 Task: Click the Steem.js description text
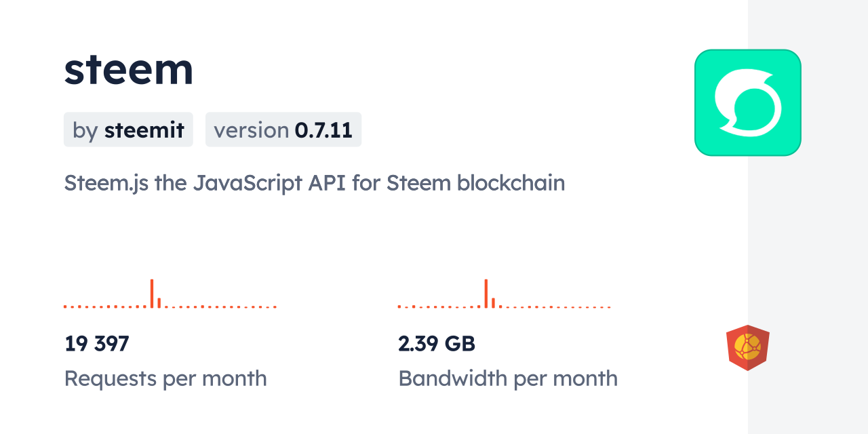(314, 183)
